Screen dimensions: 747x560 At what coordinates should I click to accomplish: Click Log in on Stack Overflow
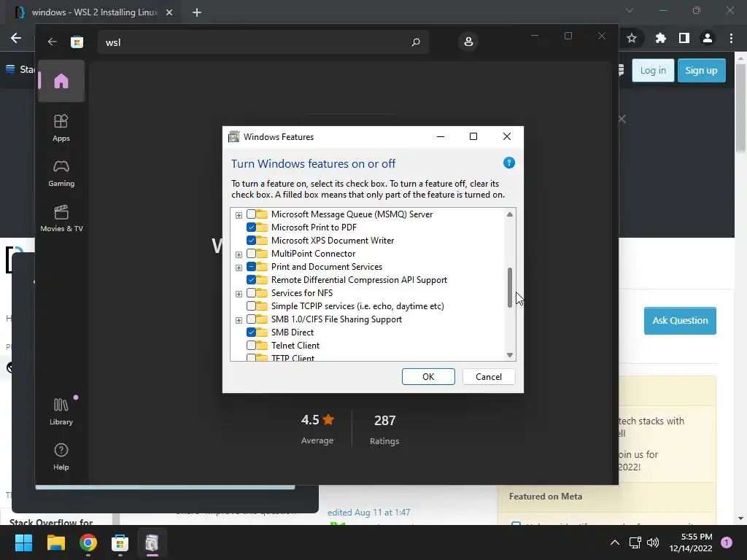point(653,71)
